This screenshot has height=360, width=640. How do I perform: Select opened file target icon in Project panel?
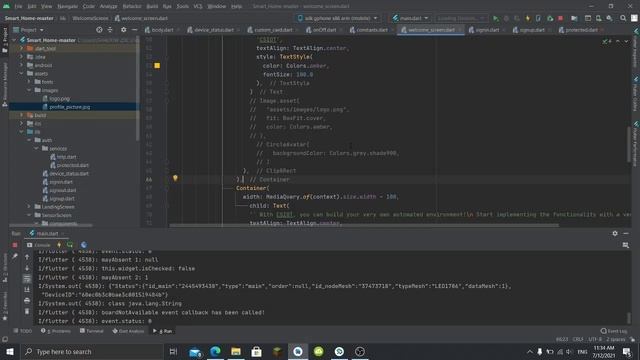point(99,30)
